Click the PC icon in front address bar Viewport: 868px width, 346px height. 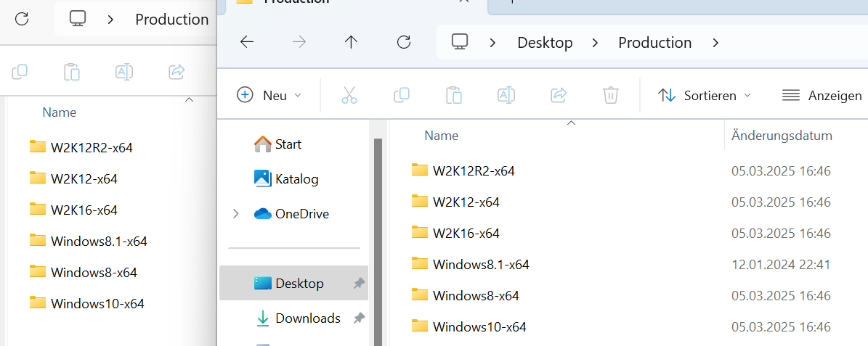(460, 42)
